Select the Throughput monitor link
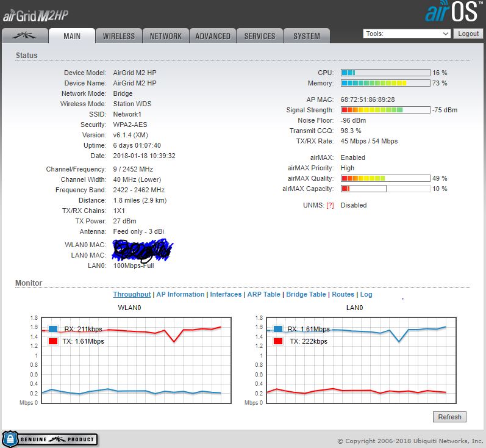Image resolution: width=486 pixels, height=448 pixels. coord(132,294)
